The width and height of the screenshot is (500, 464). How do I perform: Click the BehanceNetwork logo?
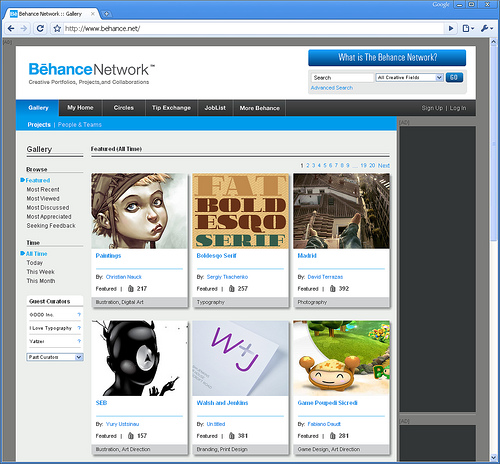[x=92, y=70]
